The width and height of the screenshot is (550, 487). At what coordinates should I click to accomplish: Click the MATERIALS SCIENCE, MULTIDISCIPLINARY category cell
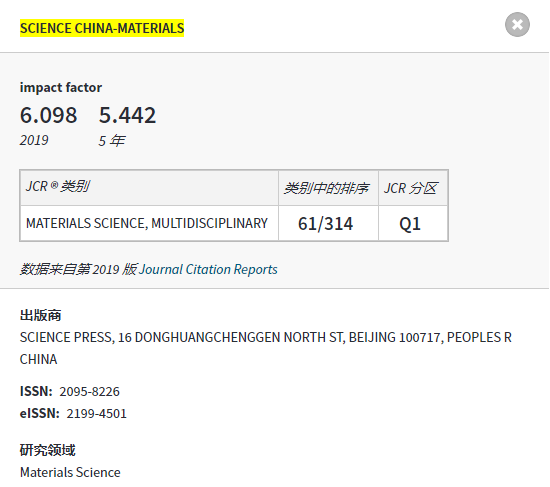point(149,224)
